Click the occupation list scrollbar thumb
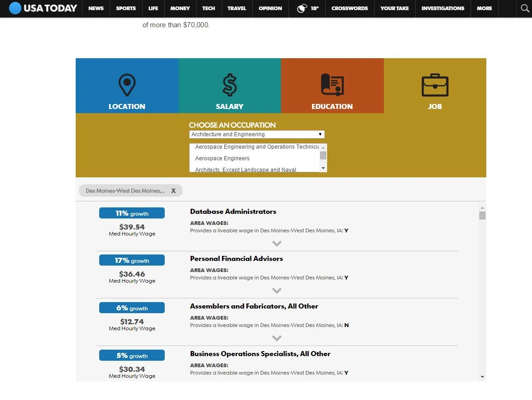 pos(323,156)
